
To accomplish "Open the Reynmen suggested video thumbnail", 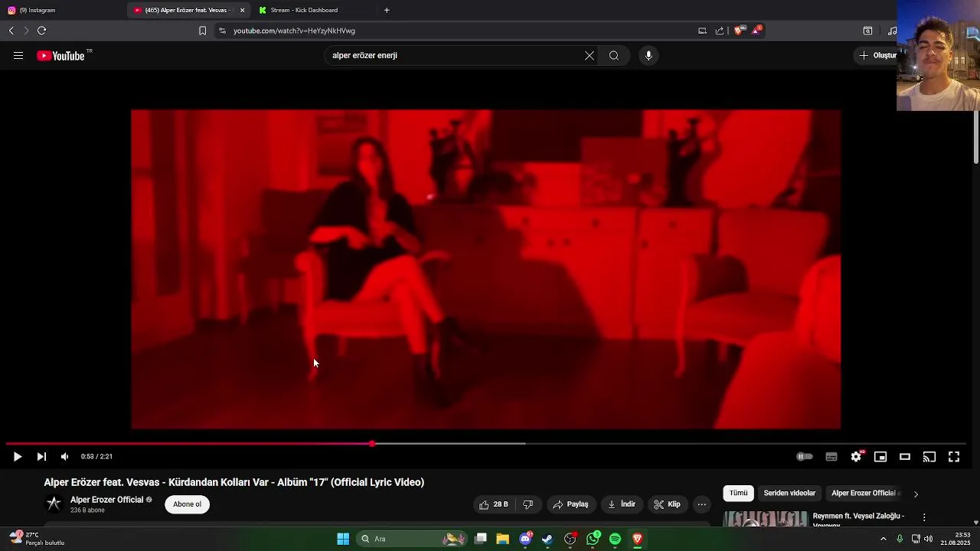I will click(766, 519).
